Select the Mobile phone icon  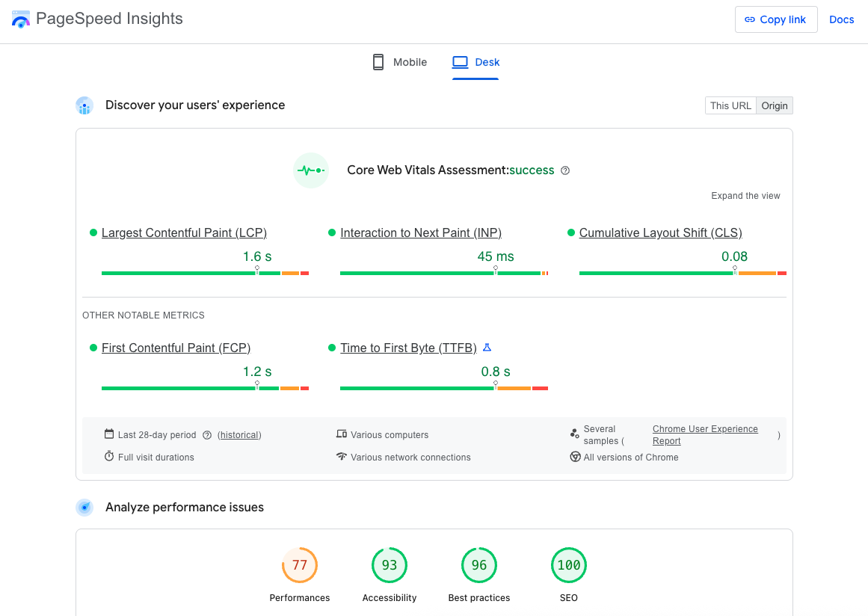coord(378,62)
